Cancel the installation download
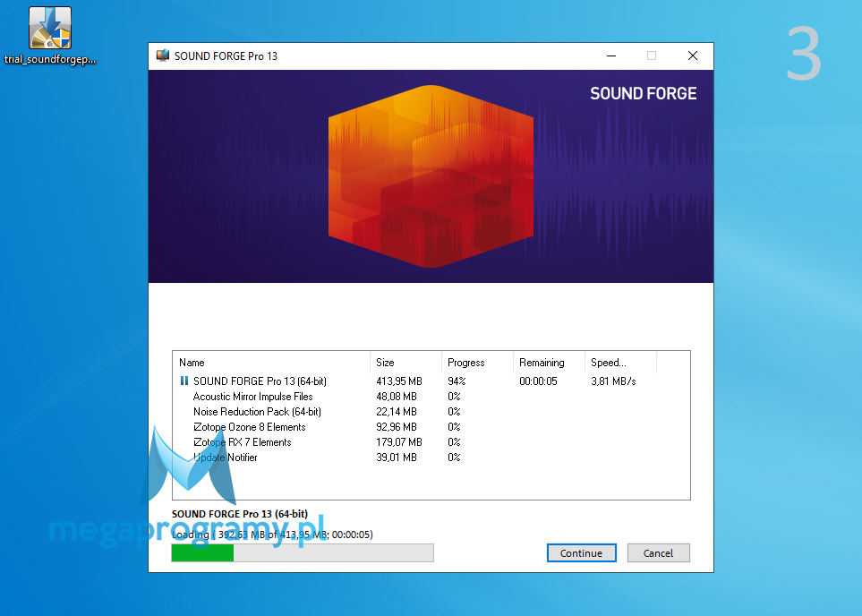The width and height of the screenshot is (862, 616). 658,552
